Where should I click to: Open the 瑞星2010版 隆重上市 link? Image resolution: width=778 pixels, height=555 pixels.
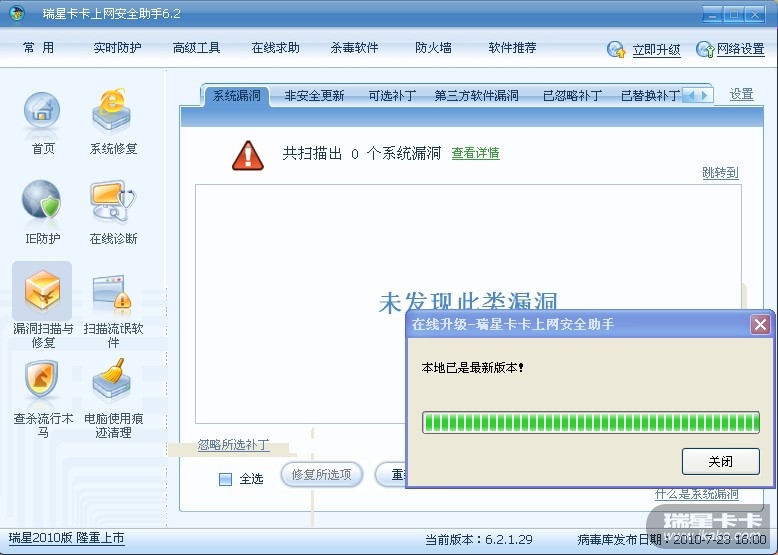pos(66,538)
